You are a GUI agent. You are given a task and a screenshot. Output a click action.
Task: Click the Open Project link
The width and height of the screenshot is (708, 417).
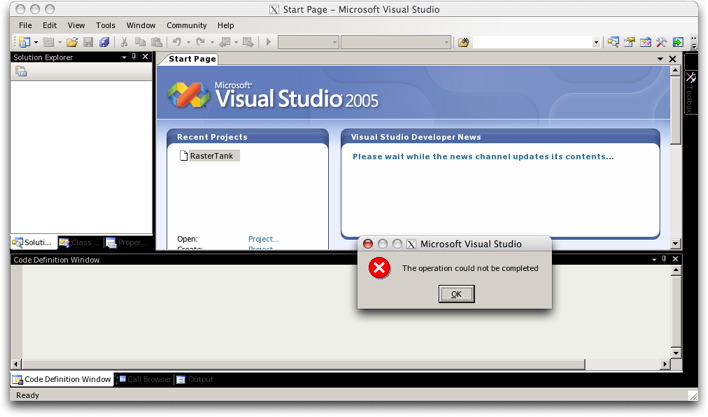263,239
